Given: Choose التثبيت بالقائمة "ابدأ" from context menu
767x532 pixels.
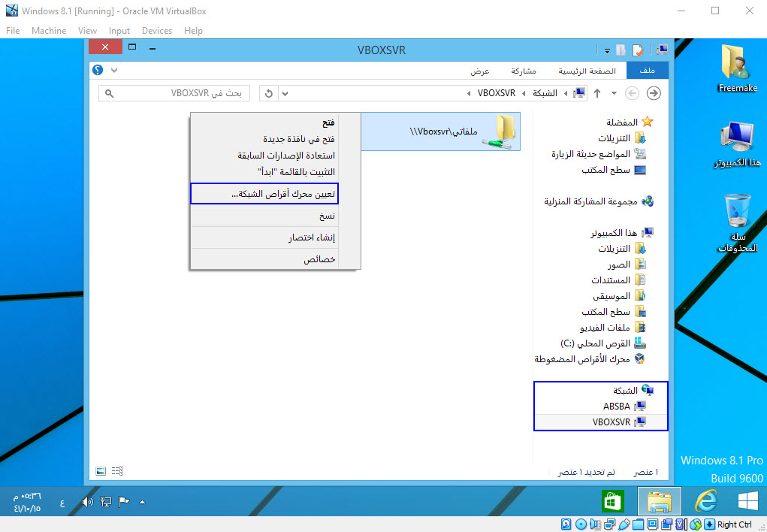Looking at the screenshot, I should [276, 172].
